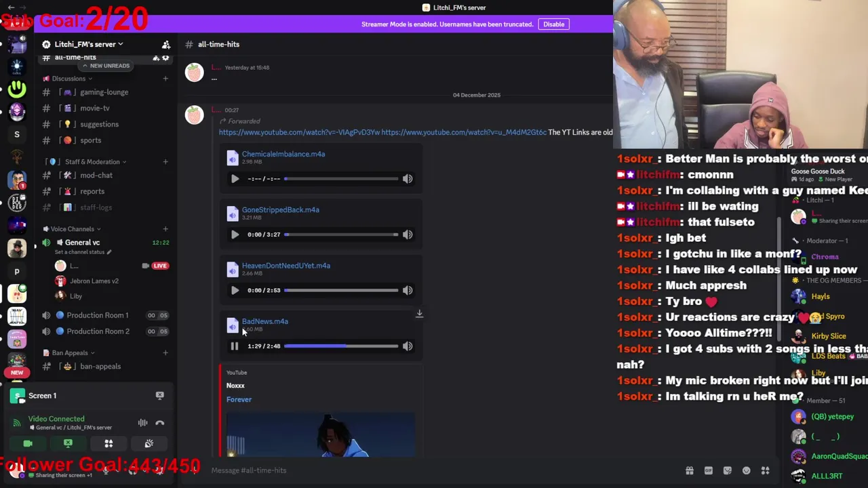Open noise suppression waveform icon
The width and height of the screenshot is (868, 488).
[x=143, y=423]
